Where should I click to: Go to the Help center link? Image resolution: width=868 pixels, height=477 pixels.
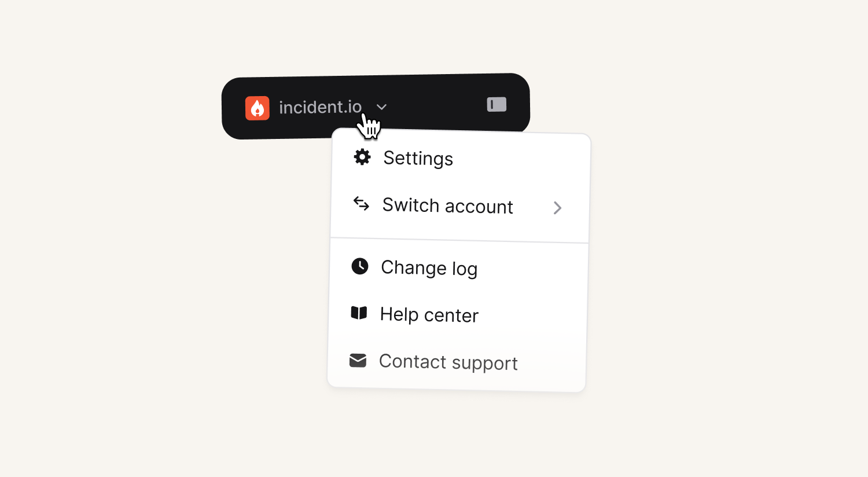(429, 315)
